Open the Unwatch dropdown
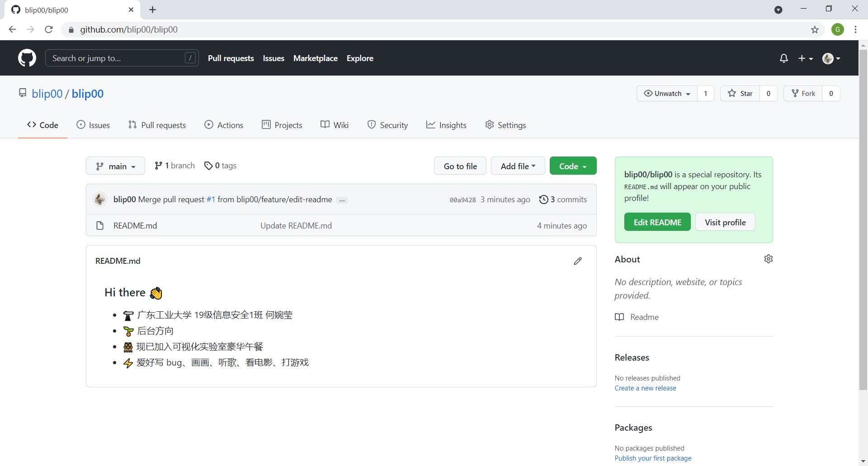The height and width of the screenshot is (466, 868). pos(667,94)
